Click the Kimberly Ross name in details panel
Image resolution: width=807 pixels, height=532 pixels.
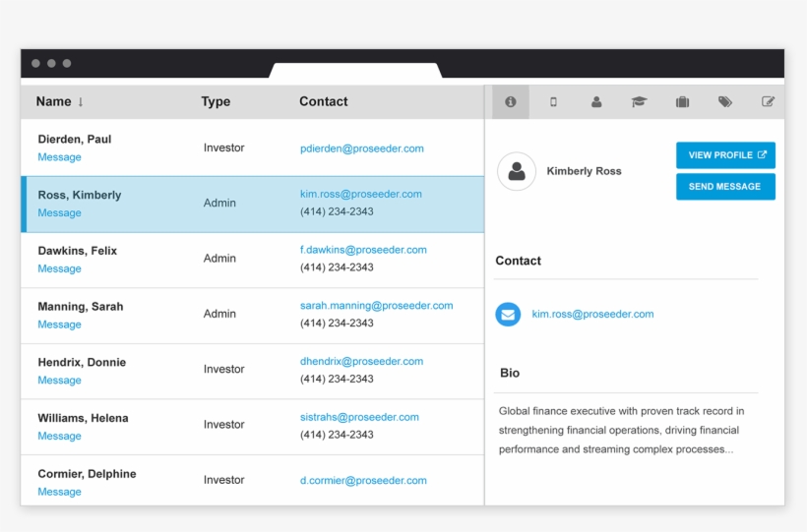click(x=585, y=171)
